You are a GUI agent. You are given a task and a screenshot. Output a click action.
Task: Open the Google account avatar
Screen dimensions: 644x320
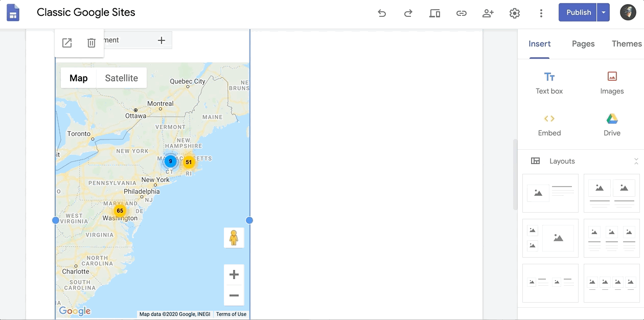point(628,13)
